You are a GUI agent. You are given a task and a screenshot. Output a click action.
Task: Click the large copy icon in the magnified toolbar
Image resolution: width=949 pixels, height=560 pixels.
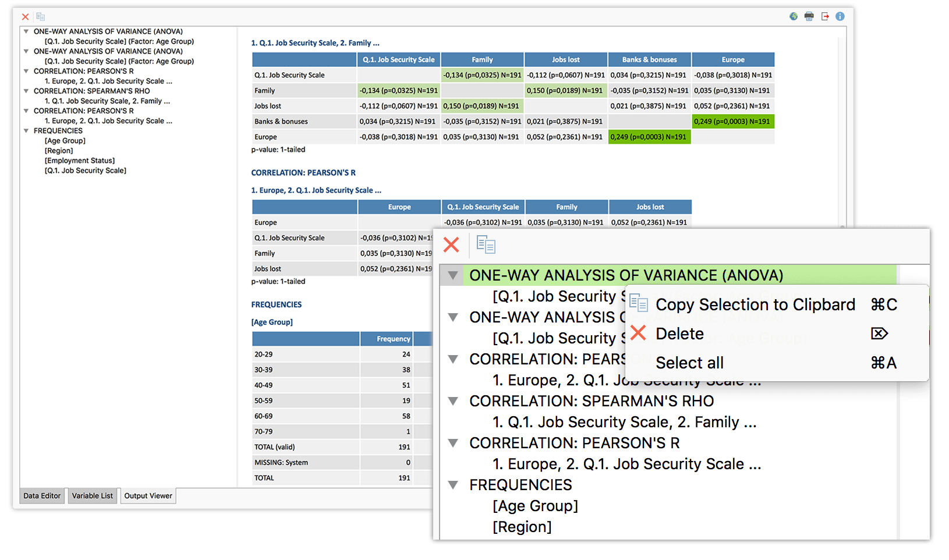coord(486,244)
